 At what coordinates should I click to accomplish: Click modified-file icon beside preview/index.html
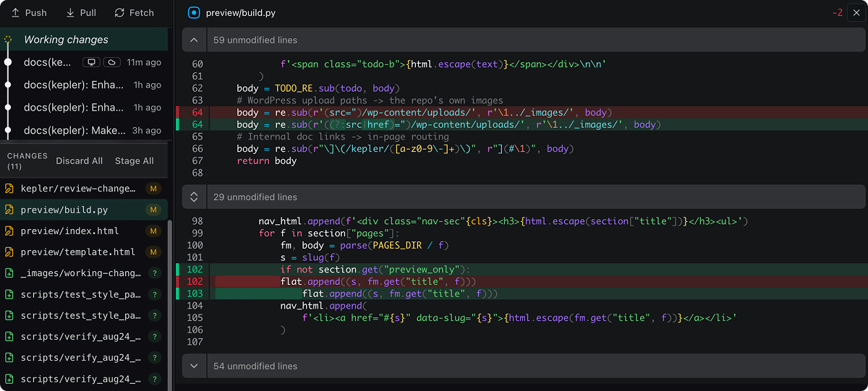(9, 231)
